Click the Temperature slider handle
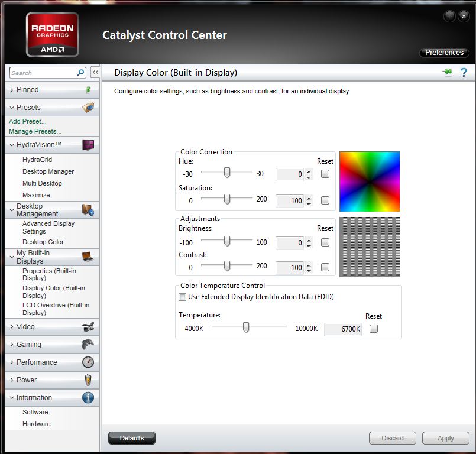Screen dimensions: 476x454 pyautogui.click(x=246, y=327)
